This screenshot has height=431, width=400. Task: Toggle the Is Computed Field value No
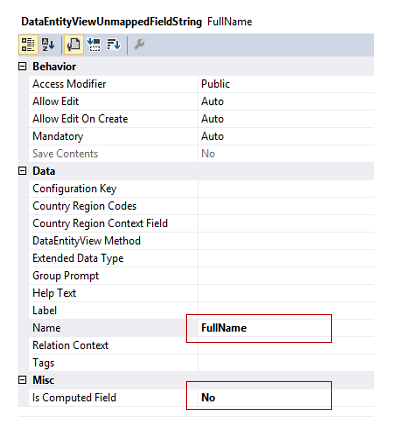coord(286,397)
